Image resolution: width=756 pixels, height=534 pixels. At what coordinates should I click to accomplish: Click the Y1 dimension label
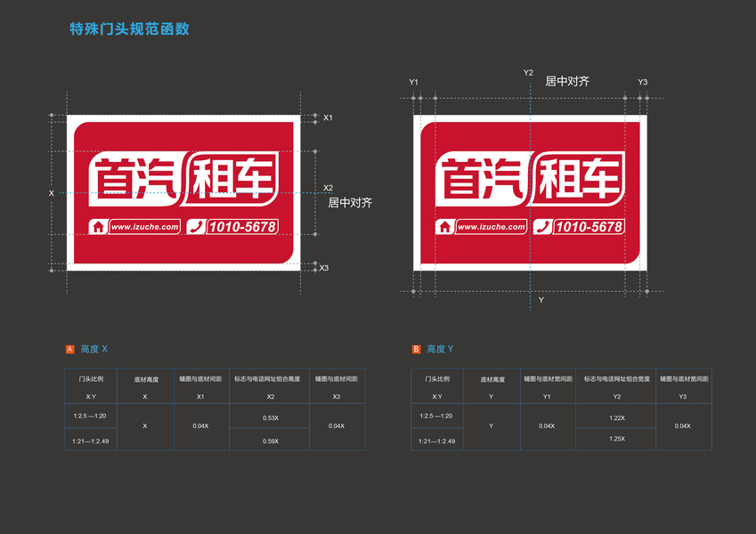414,83
